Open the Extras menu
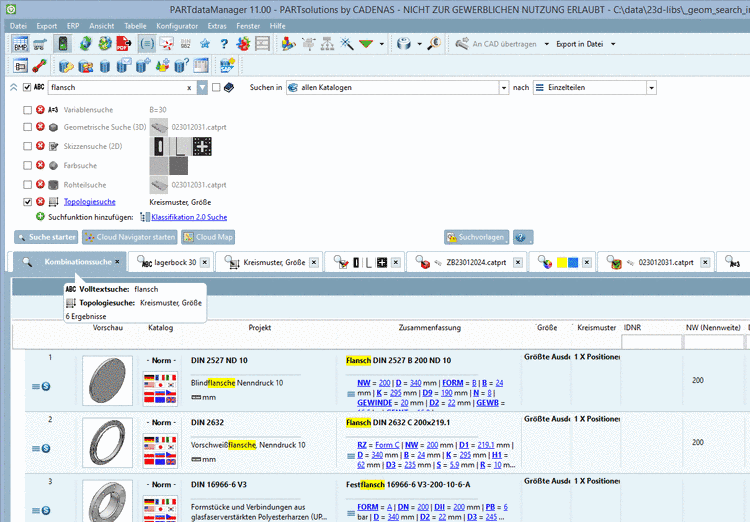750x522 pixels. pos(217,26)
